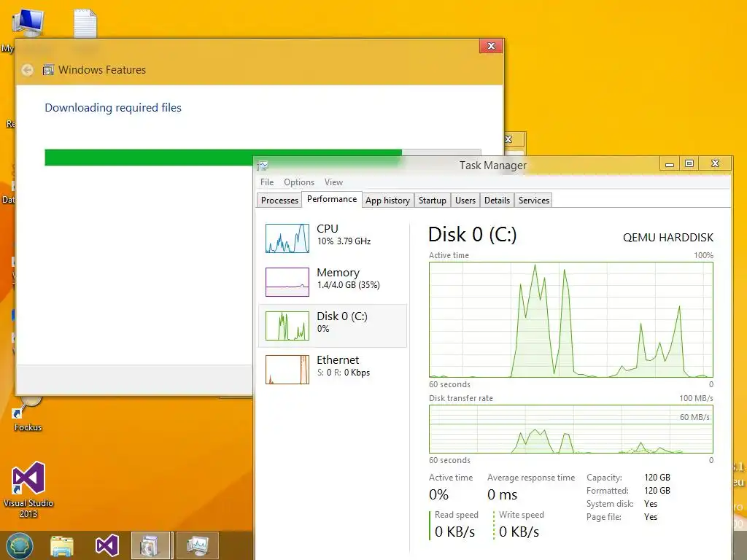Viewport: 747px width, 560px height.
Task: Click the Disk 0 (C:) heading
Action: (x=472, y=234)
